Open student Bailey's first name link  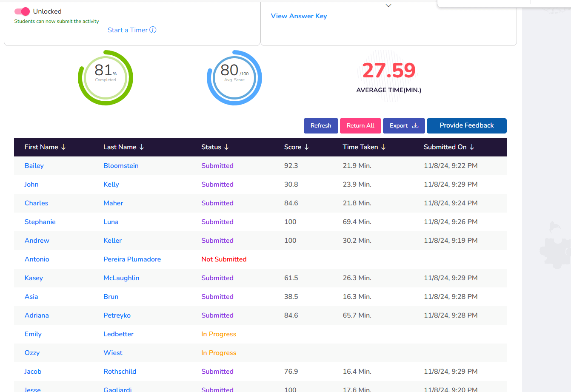[34, 166]
